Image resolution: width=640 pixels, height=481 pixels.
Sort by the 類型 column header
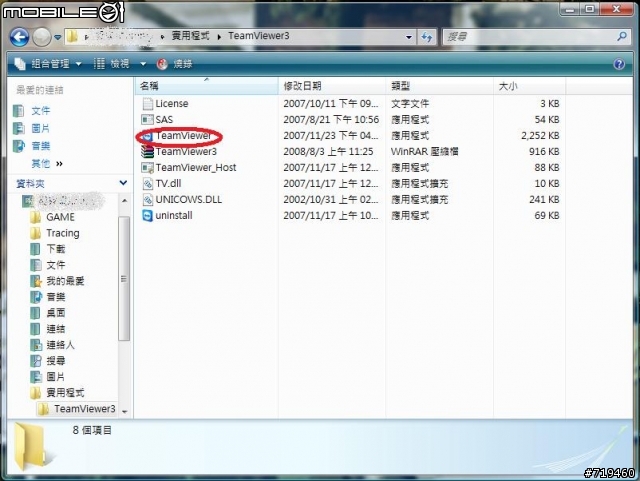point(439,86)
